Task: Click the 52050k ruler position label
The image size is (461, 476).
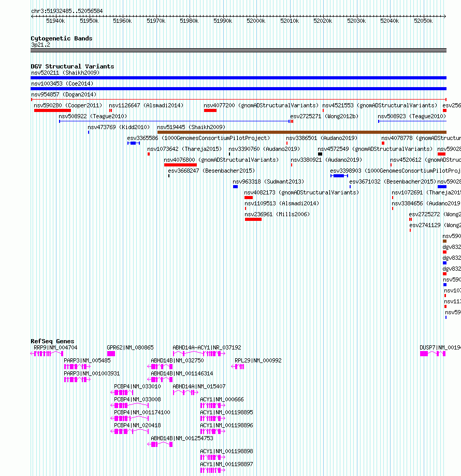Action: point(423,21)
